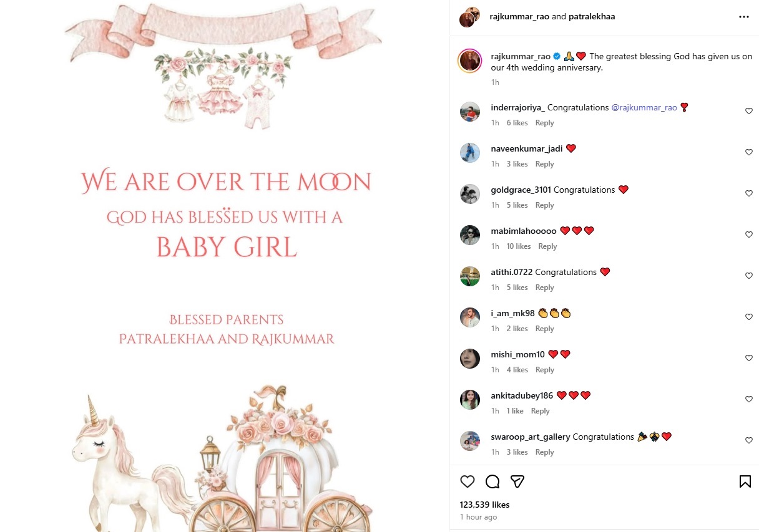Reply to atithi.0722's comment

(544, 288)
